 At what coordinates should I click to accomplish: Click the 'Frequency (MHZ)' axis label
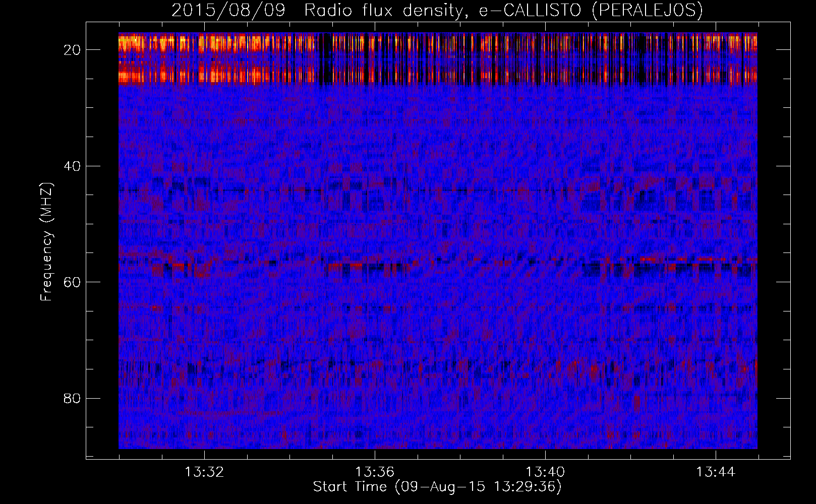coord(46,242)
